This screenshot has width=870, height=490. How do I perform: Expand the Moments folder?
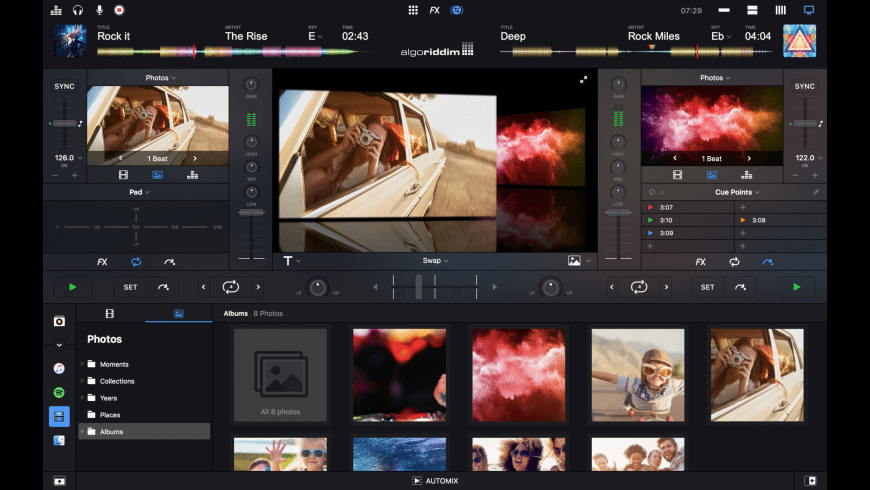coord(83,364)
